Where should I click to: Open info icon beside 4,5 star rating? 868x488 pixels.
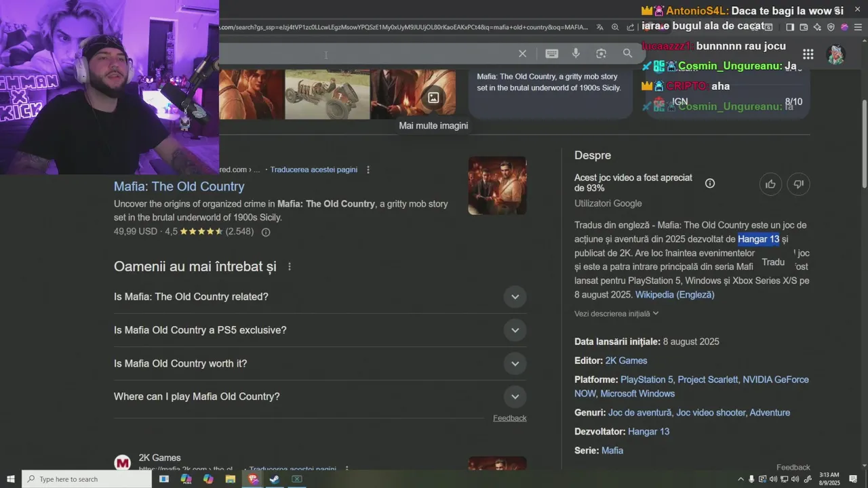[x=266, y=232]
